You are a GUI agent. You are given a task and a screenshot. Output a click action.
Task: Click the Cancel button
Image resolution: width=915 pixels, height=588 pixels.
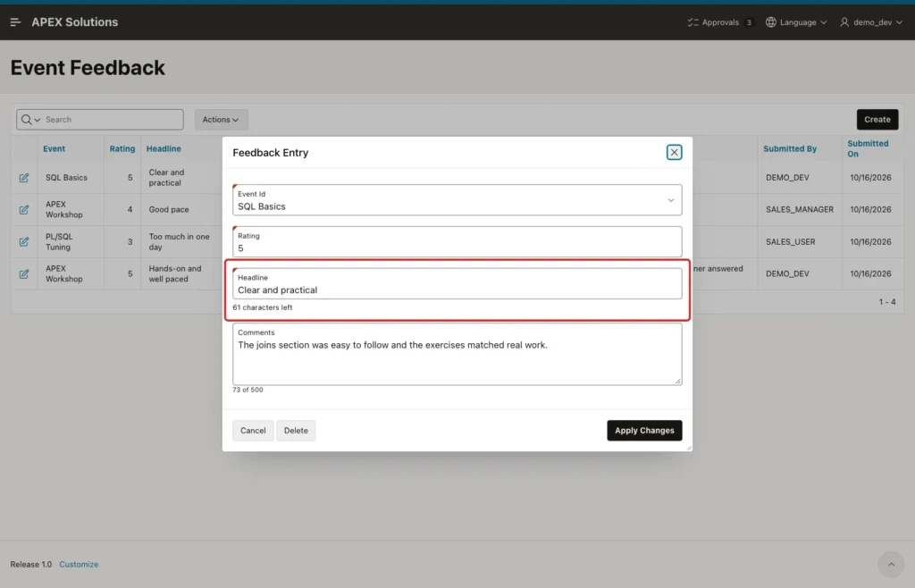(253, 431)
